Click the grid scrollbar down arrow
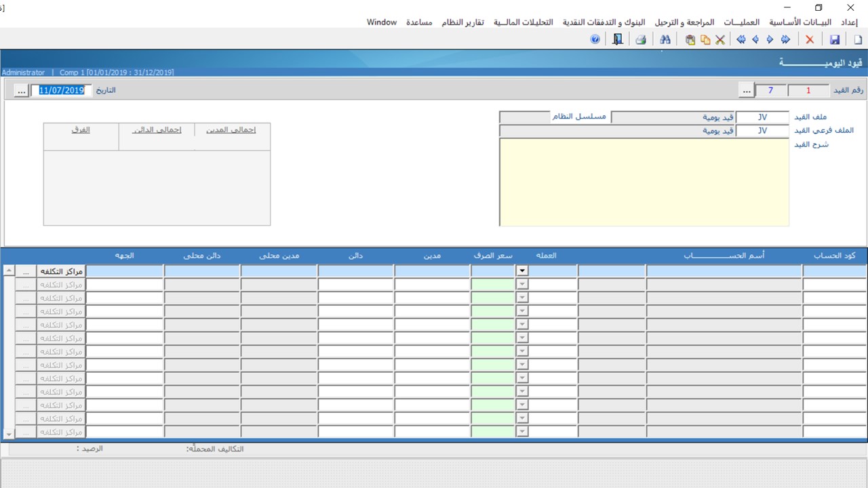The image size is (868, 488). point(9,434)
